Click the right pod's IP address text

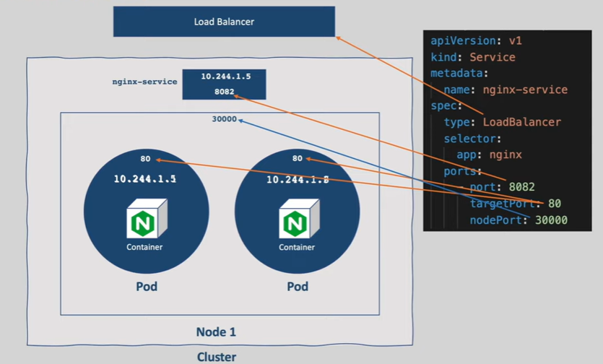(x=297, y=179)
